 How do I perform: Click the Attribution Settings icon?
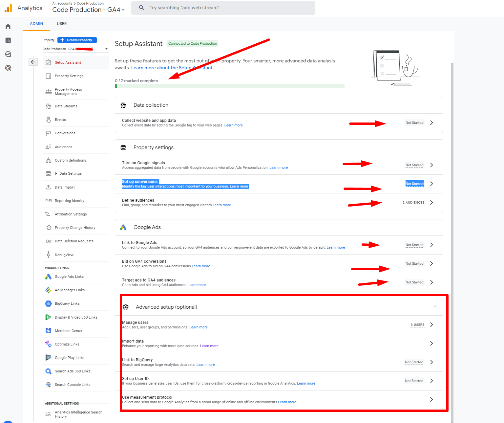(x=48, y=214)
